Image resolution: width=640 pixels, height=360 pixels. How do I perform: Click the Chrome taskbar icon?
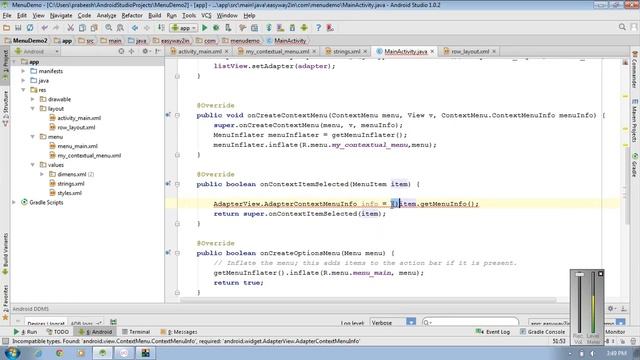(60, 353)
